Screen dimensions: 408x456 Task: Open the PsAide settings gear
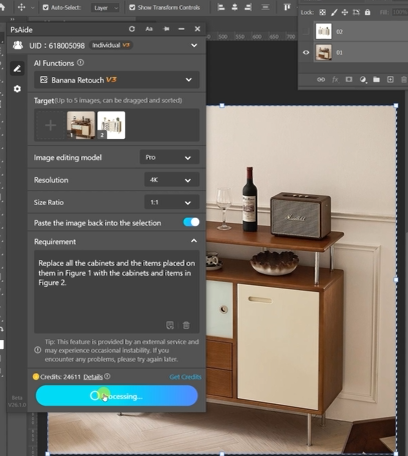point(17,89)
